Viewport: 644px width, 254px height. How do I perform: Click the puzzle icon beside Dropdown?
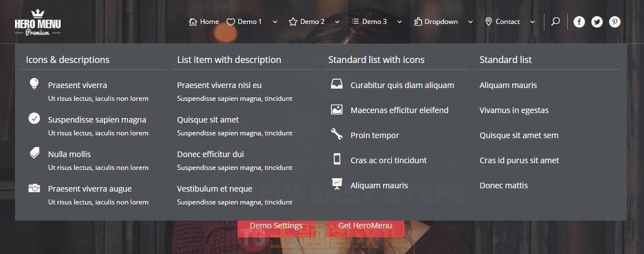418,22
